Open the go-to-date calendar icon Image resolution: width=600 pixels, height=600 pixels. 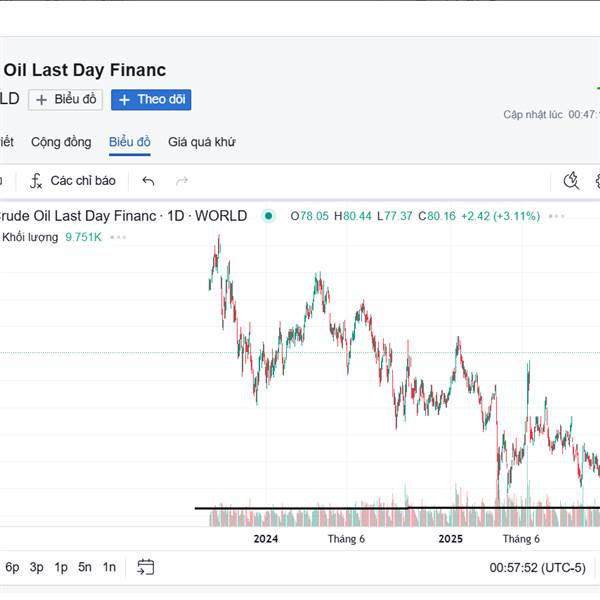coord(146,567)
